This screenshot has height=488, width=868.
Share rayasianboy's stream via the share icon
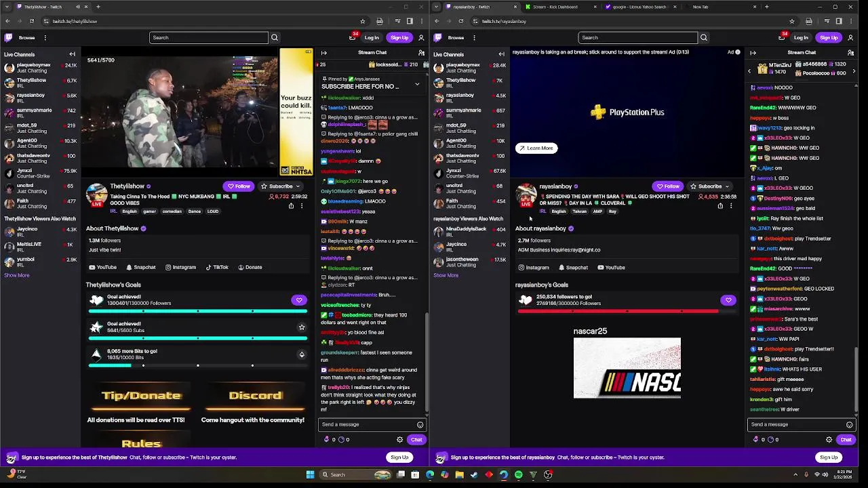(720, 205)
